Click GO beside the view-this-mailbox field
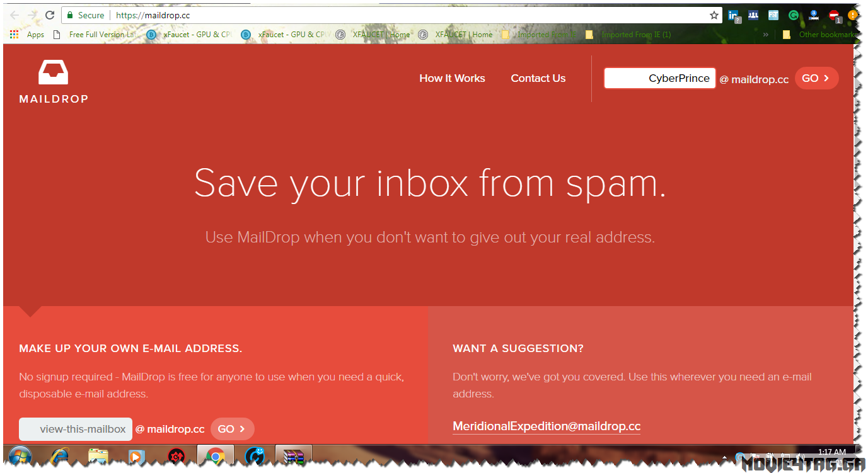 232,429
